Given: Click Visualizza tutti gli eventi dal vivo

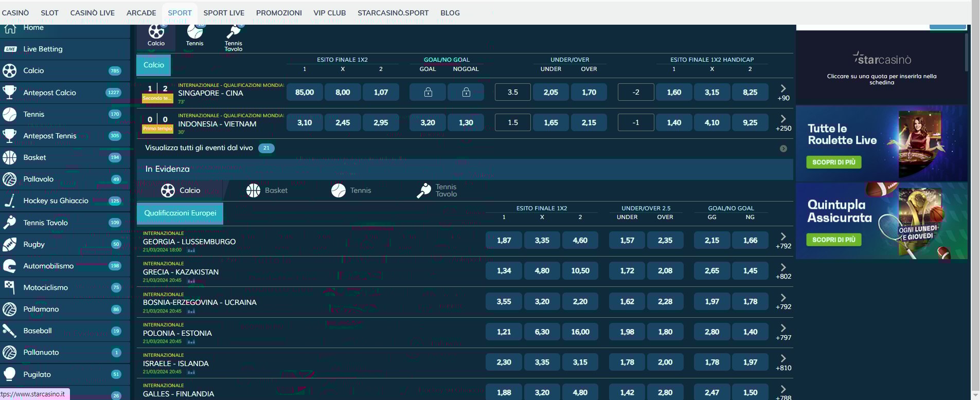Looking at the screenshot, I should (x=199, y=148).
